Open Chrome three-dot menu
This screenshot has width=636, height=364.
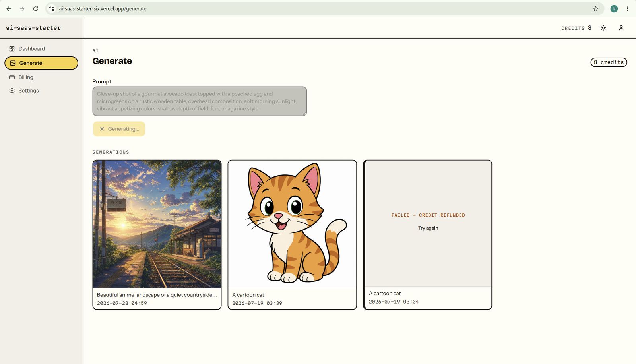tap(628, 8)
